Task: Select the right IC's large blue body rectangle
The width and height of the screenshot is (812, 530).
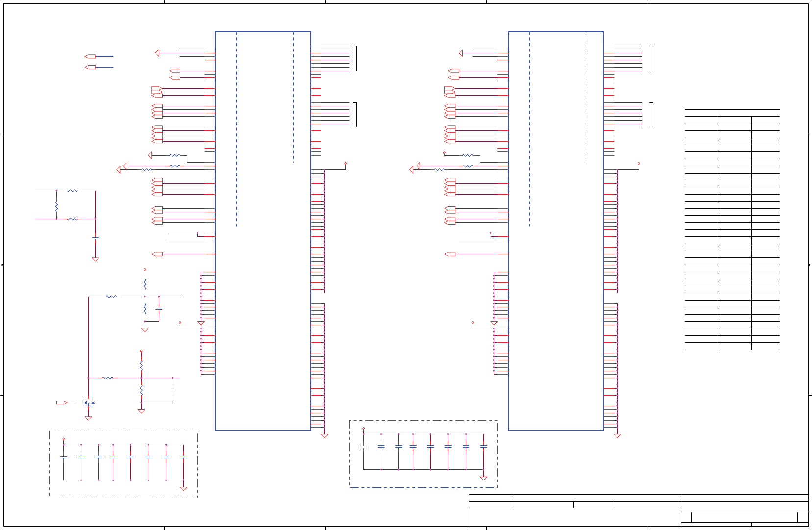Action: [x=556, y=231]
